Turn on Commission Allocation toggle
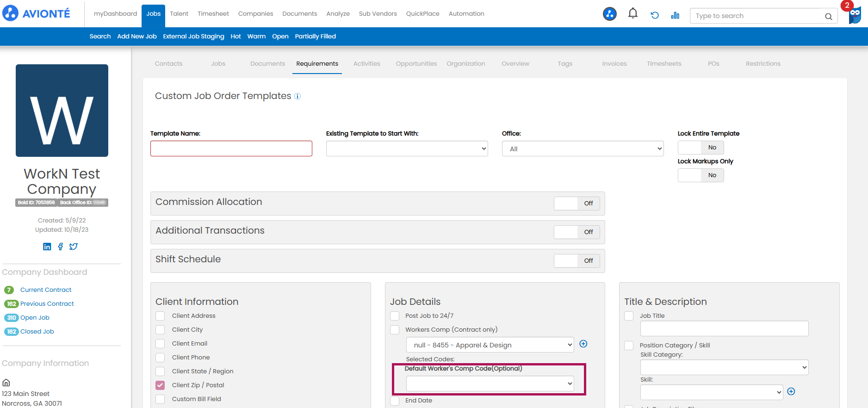 [x=577, y=204]
